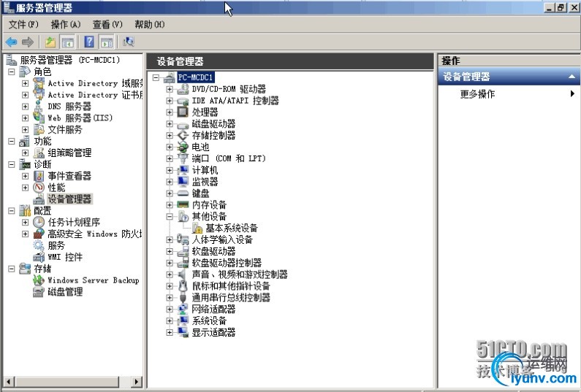Viewport: 581px width, 392px height.
Task: Select Active Directory 证书服务 role
Action: [x=95, y=95]
